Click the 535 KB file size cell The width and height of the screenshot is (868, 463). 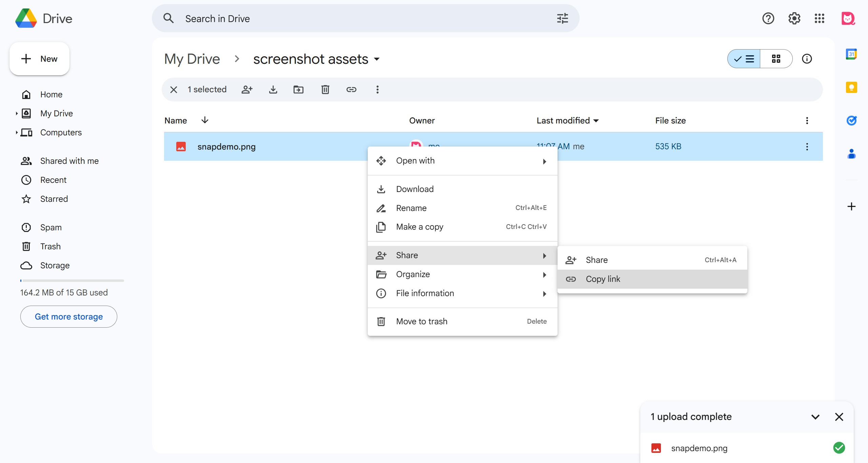668,147
